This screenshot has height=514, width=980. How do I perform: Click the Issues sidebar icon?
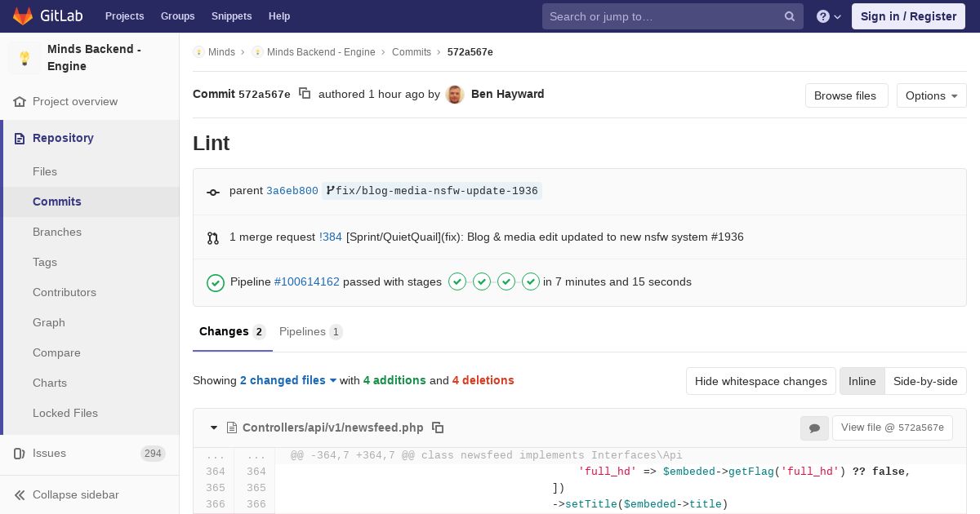coord(20,453)
